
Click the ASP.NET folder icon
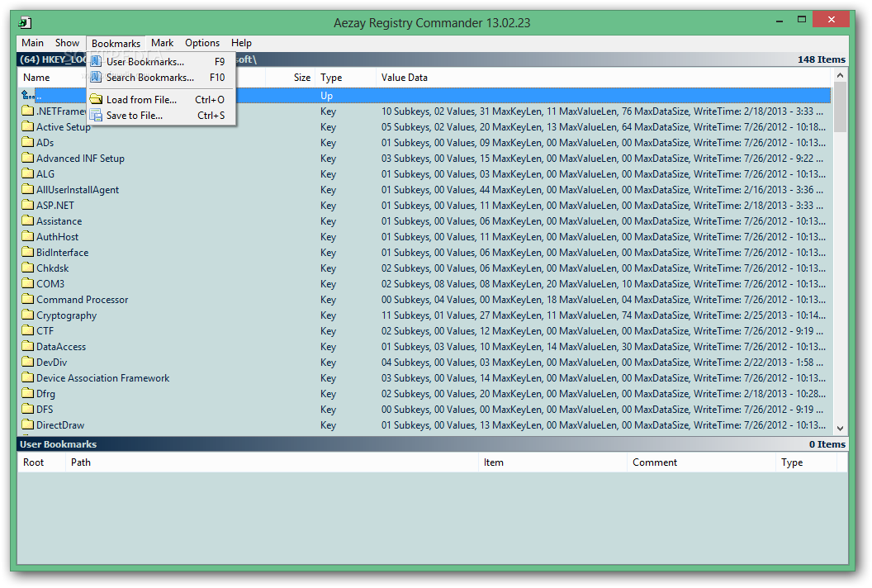pyautogui.click(x=28, y=205)
